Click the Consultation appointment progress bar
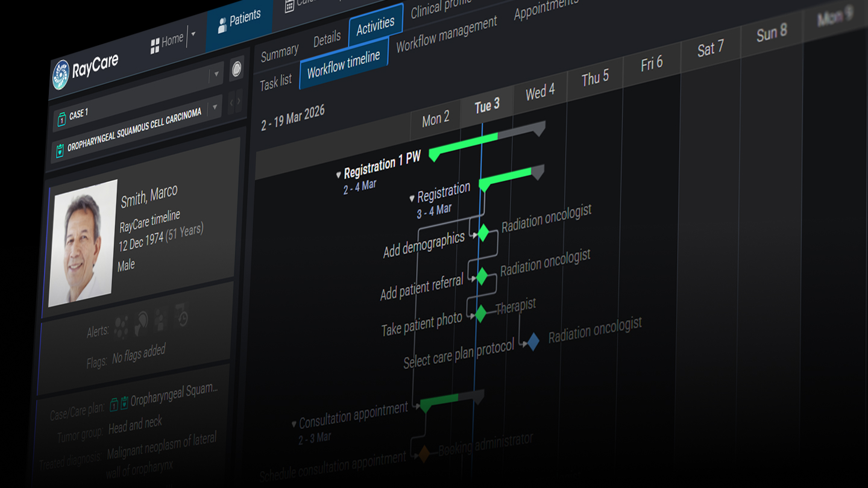 tap(452, 400)
